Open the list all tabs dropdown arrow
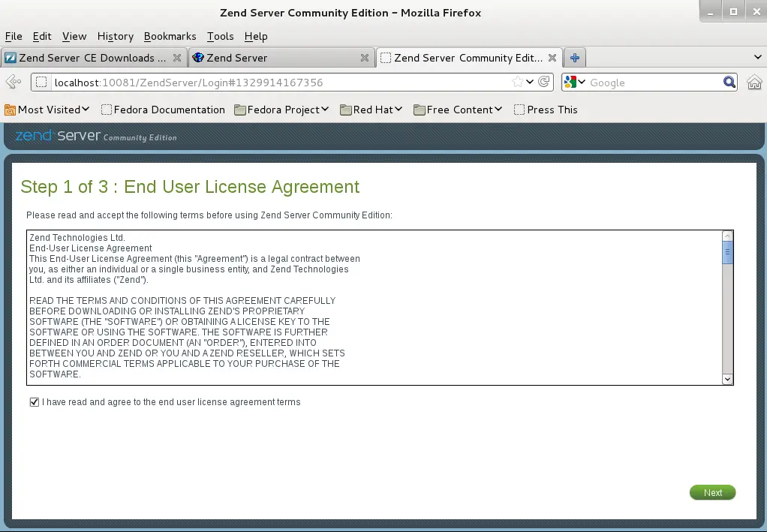The width and height of the screenshot is (767, 532). [757, 57]
